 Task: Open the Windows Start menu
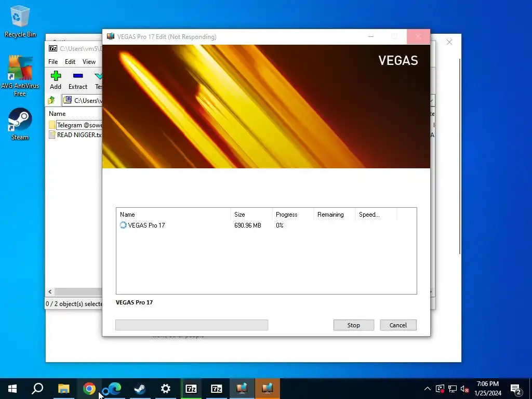[x=12, y=389]
